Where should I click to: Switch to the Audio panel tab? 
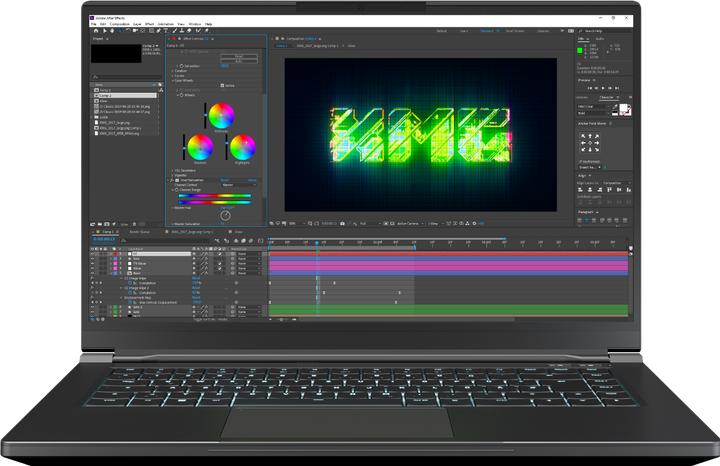(600, 39)
